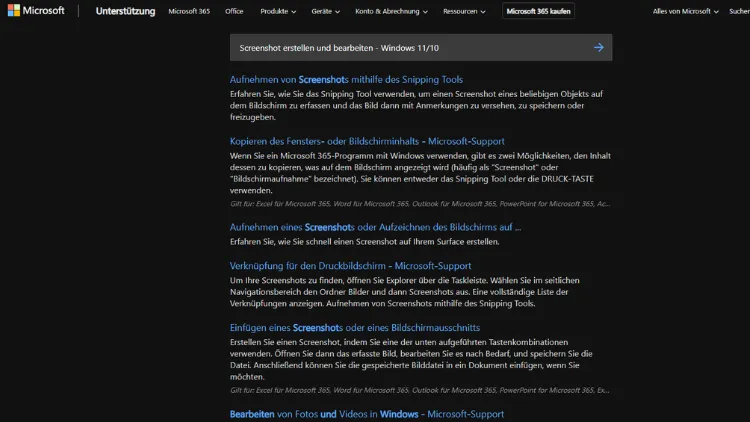Click text 'Erfahren Sie, wie Sie schnell einen Screenshot'
750x422 pixels.
click(364, 242)
